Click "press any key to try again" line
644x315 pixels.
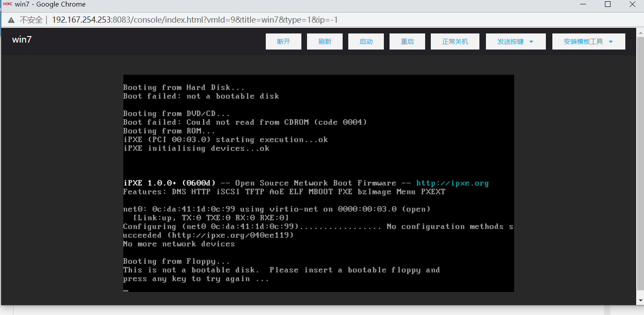(196, 279)
